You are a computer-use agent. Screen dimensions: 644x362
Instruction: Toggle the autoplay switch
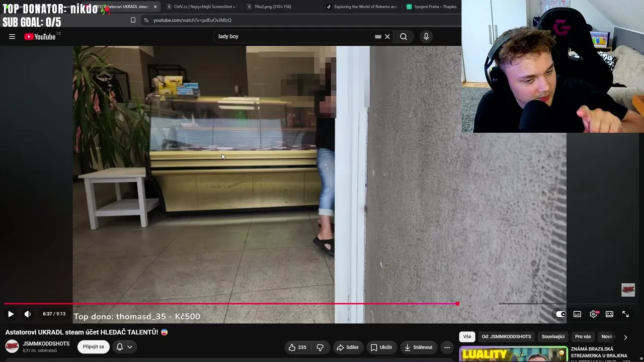[560, 314]
